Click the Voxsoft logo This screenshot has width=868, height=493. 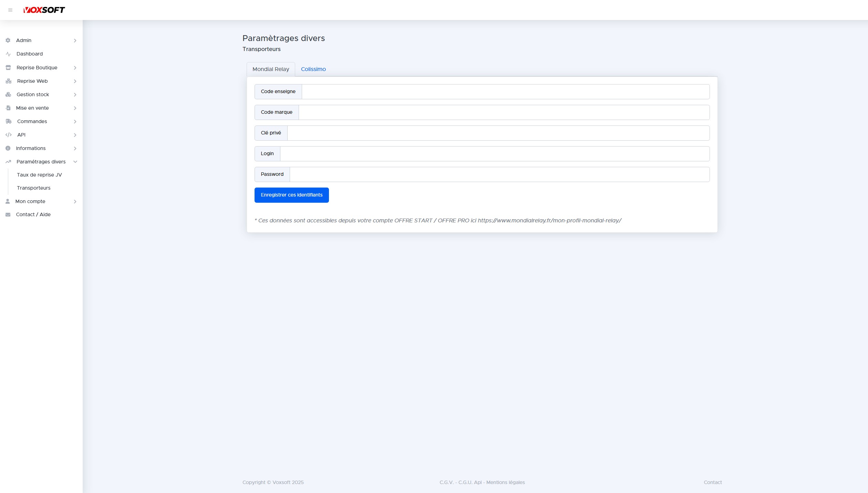(44, 10)
